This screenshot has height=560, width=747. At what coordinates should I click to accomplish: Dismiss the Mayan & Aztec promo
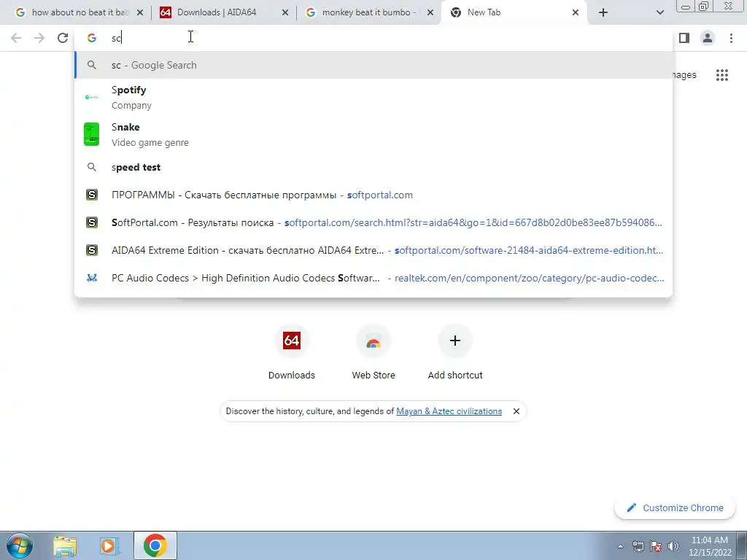[516, 411]
